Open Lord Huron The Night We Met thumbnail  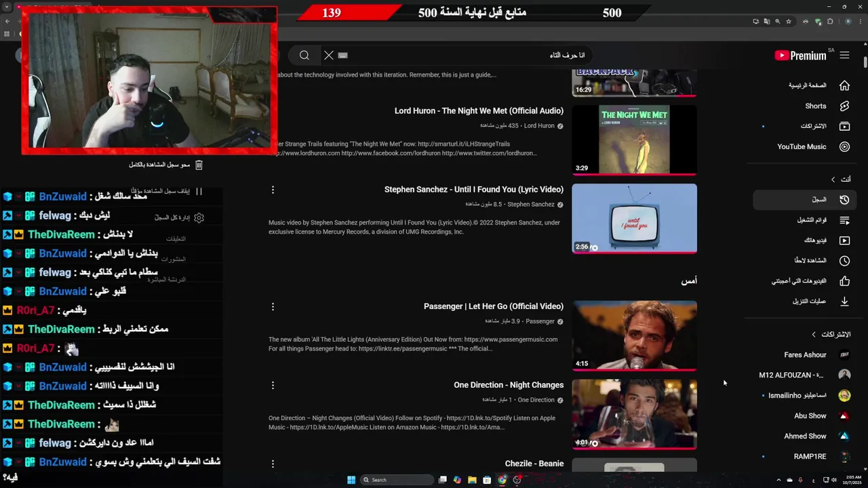tap(634, 140)
